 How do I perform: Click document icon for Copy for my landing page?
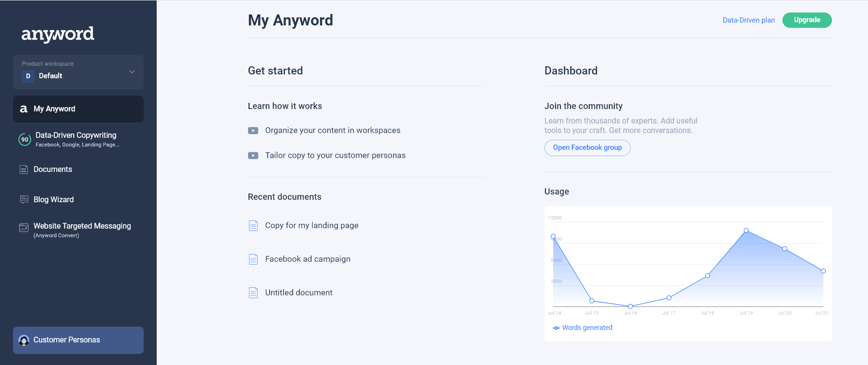(x=253, y=226)
